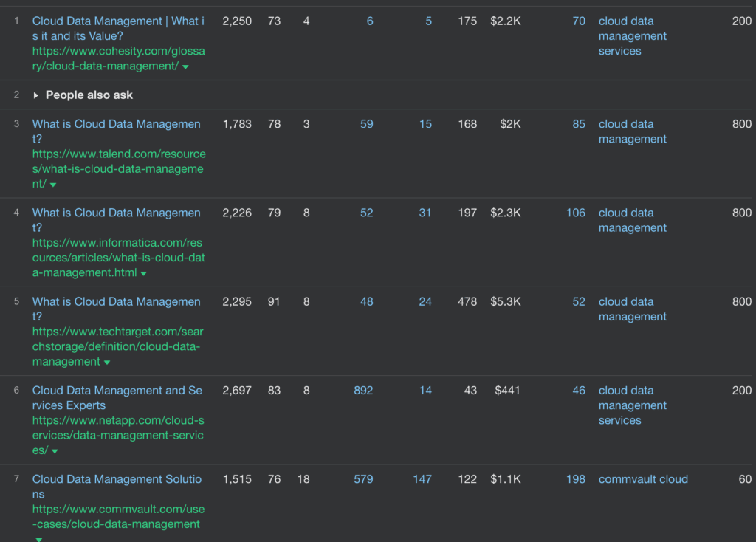Screen dimensions: 756x542
Task: Open keyword 'cloud data management' in informatica row
Action: point(633,220)
